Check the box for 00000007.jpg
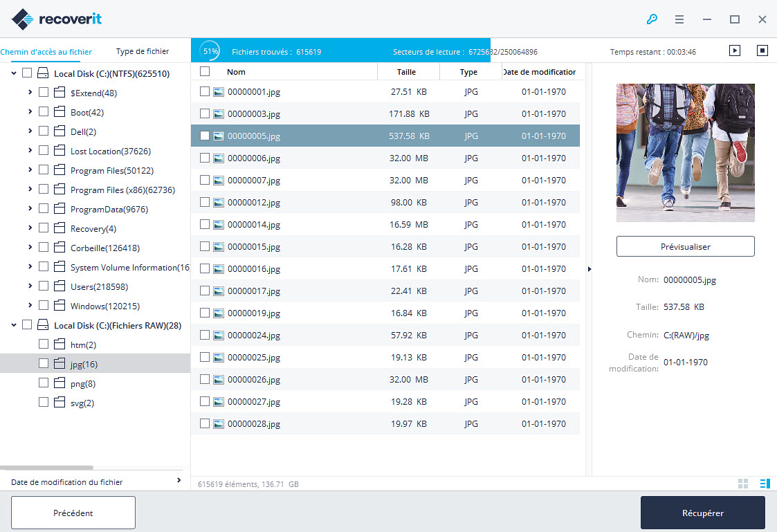 (205, 180)
